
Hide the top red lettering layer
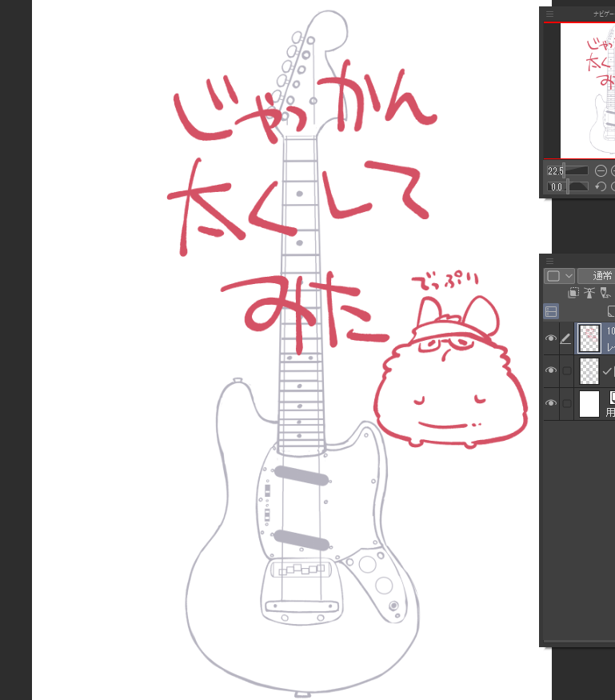pyautogui.click(x=551, y=338)
